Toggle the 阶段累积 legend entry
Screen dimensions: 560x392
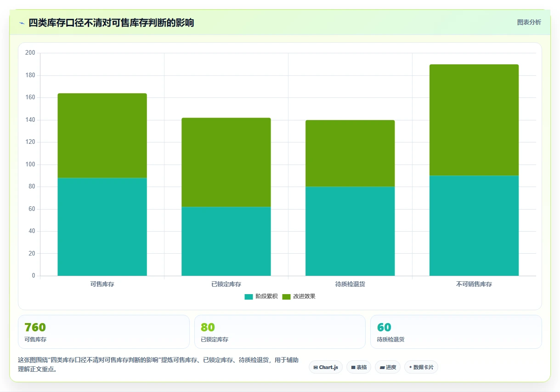coord(261,296)
